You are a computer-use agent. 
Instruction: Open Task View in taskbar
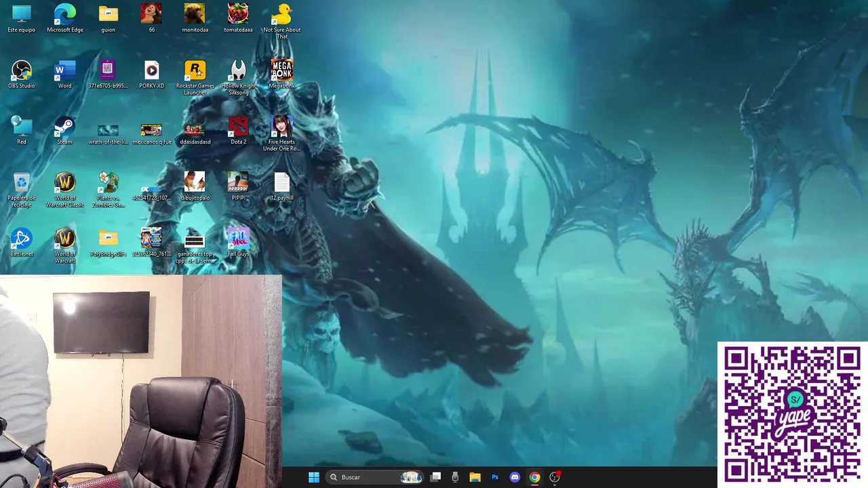[x=435, y=477]
